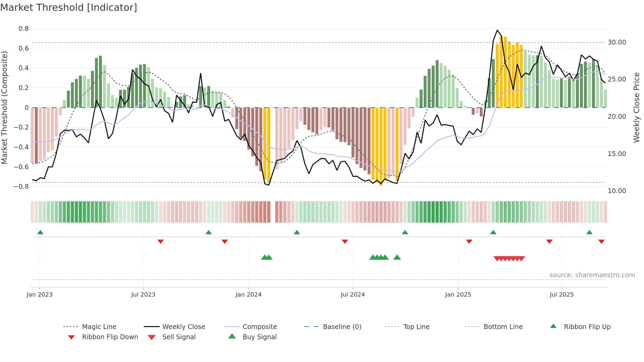
Task: Click the Market Threshold (Composite) axis title
Action: point(4,107)
